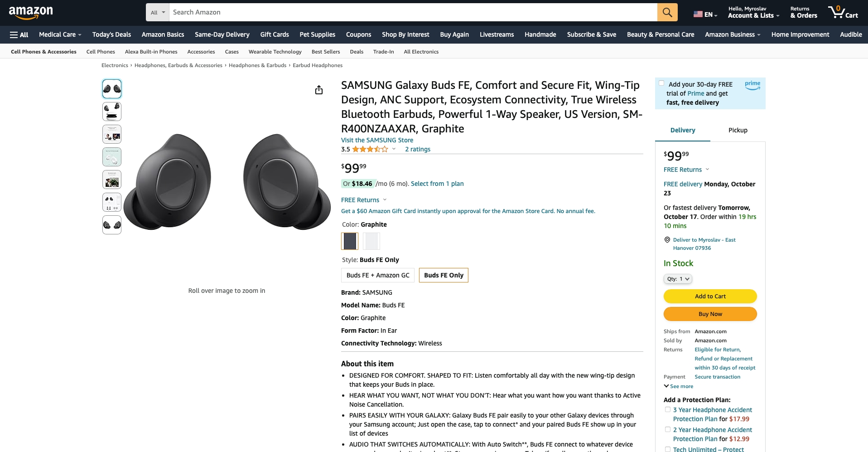Select the white color swatch
Viewport: 868px width, 452px height.
371,241
